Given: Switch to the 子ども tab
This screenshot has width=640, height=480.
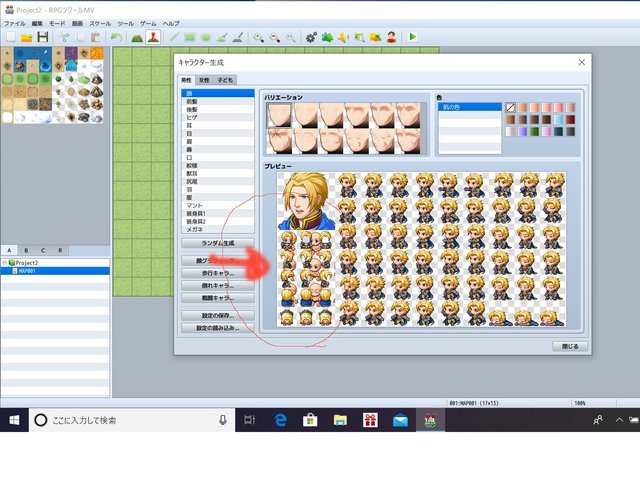Looking at the screenshot, I should (x=225, y=80).
